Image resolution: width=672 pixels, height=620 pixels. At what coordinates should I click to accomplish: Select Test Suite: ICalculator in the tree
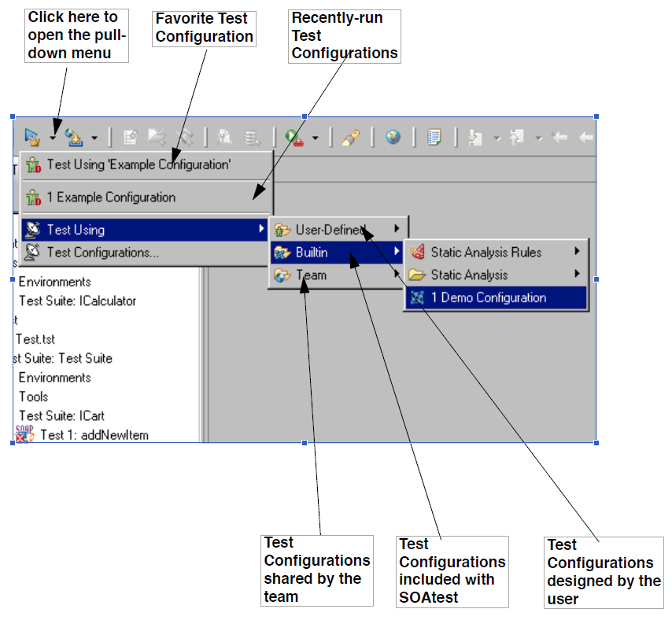78,301
